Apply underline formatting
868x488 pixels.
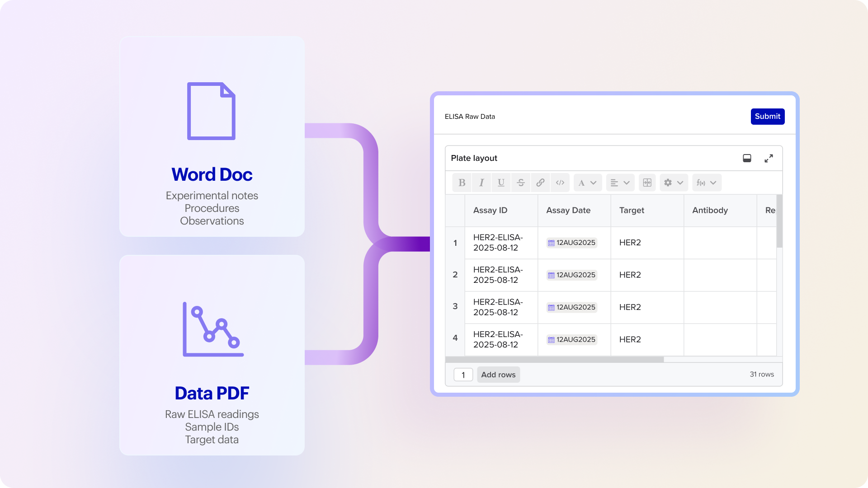[x=500, y=183]
